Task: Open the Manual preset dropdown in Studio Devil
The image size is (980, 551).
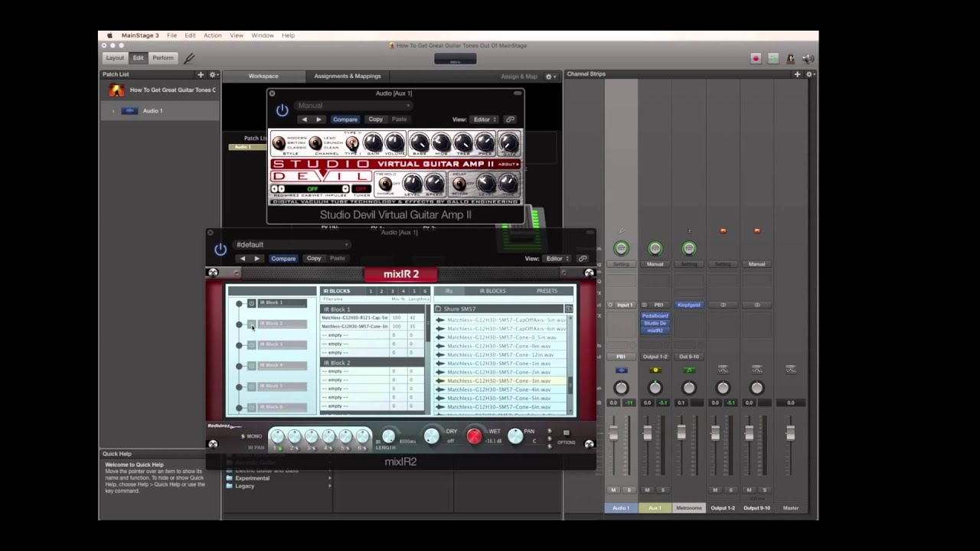Action: click(354, 106)
